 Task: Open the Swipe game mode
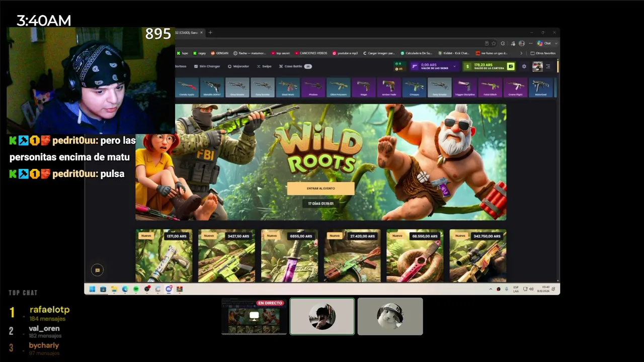click(264, 66)
